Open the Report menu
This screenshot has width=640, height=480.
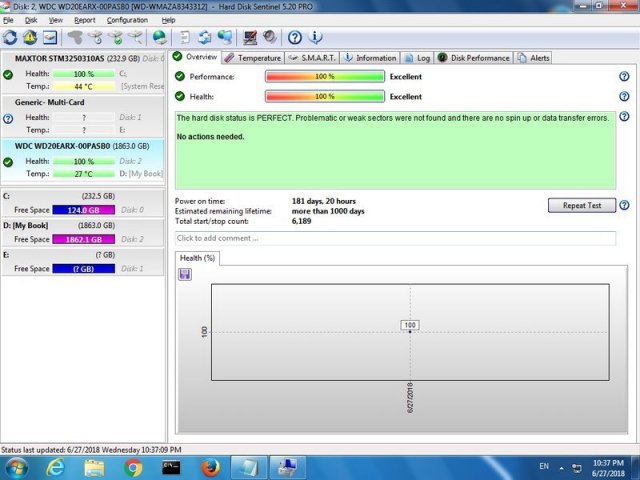85,20
